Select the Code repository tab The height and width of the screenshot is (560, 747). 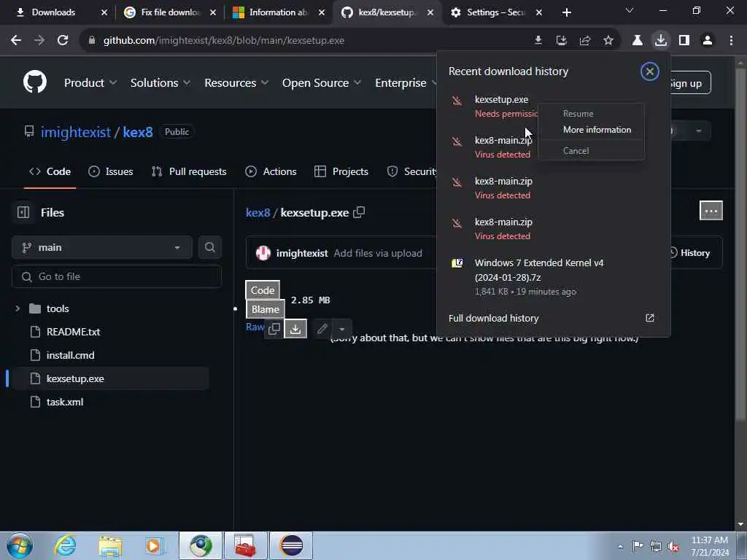(50, 171)
